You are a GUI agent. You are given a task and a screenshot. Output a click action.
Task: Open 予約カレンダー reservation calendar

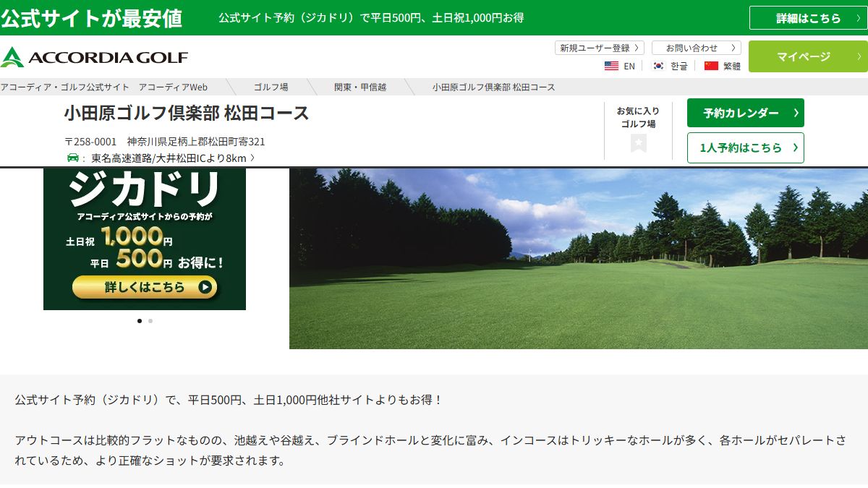(745, 113)
